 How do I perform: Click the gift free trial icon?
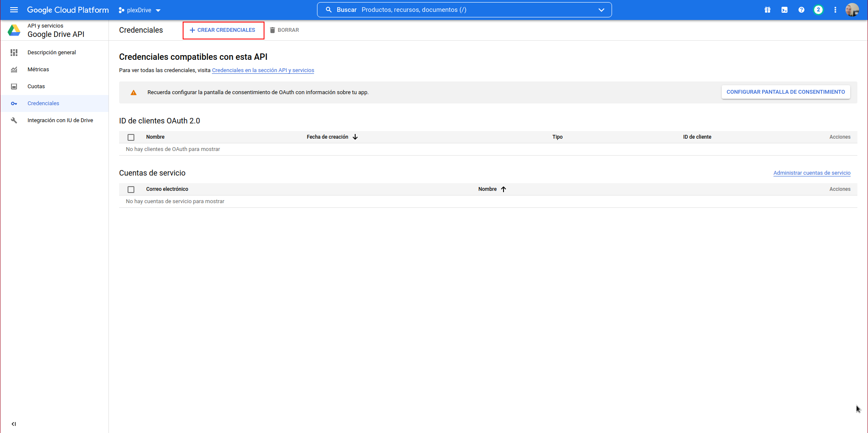coord(767,10)
